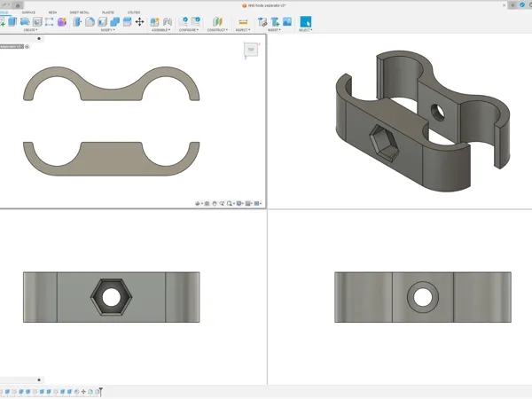Select the NWS hode seperator document tab
The height and width of the screenshot is (399, 532).
(x=264, y=5)
